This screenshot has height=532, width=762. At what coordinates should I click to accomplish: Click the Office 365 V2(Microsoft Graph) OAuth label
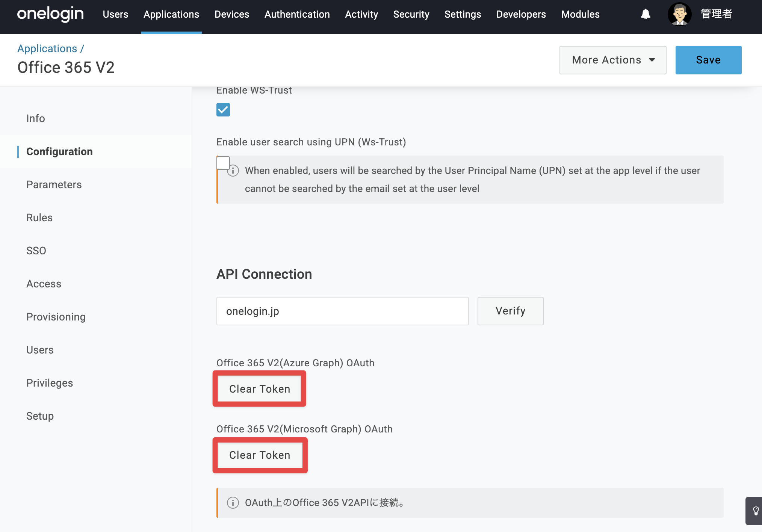304,429
